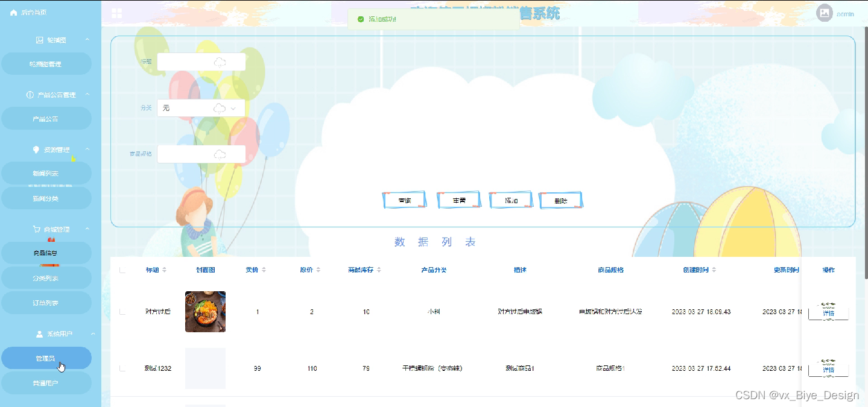Image resolution: width=868 pixels, height=407 pixels.
Task: Click the home icon beside 后台首页
Action: click(13, 13)
